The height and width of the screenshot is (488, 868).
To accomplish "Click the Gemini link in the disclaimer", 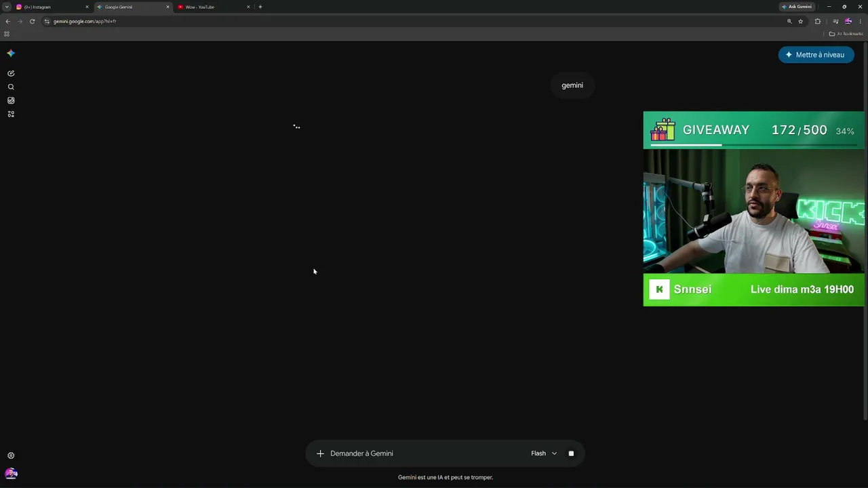I will tap(407, 477).
